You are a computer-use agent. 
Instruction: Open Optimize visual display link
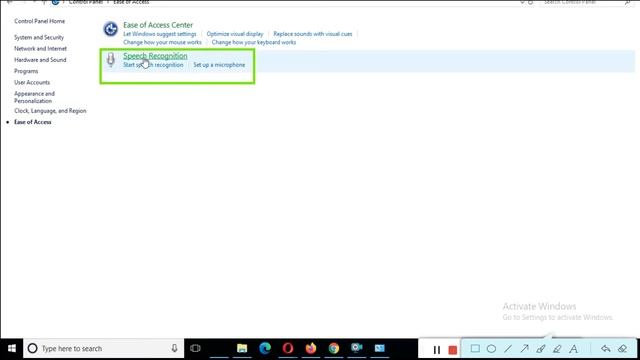click(235, 34)
